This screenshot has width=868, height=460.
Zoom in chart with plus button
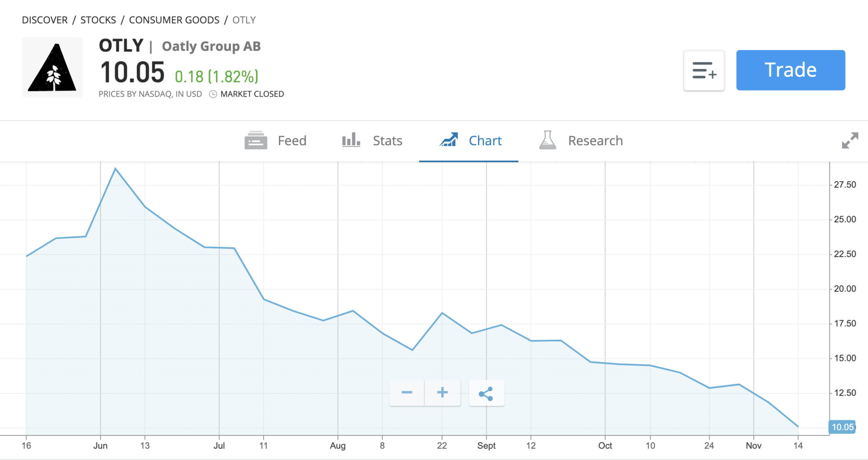(x=442, y=393)
